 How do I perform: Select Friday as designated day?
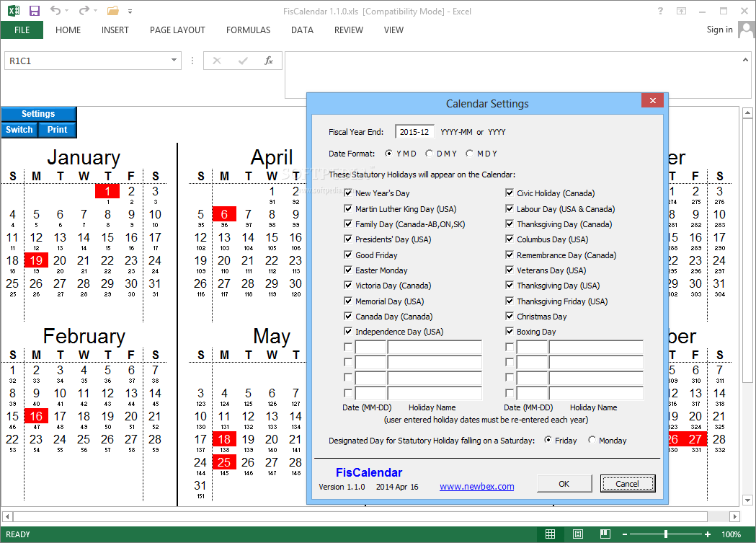548,440
